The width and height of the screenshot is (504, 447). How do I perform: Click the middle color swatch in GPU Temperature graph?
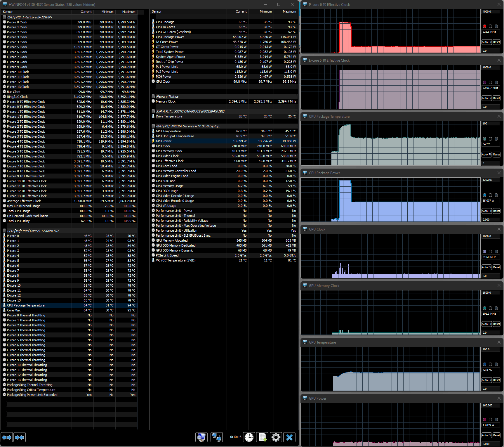point(491,364)
